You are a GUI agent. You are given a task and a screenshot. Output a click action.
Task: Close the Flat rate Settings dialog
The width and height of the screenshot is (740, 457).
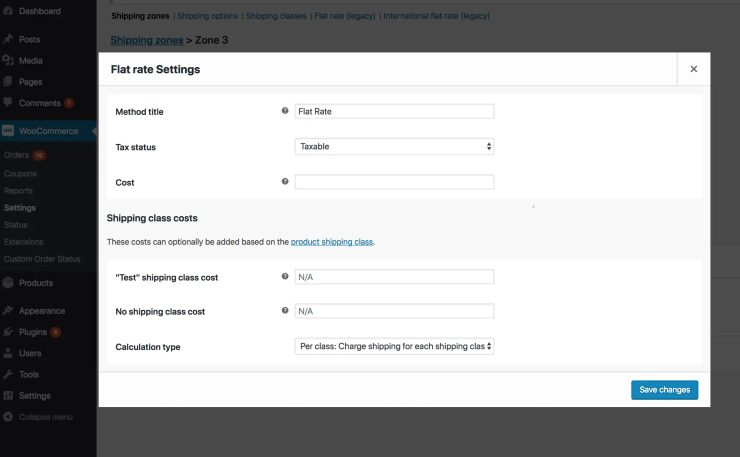(x=694, y=69)
